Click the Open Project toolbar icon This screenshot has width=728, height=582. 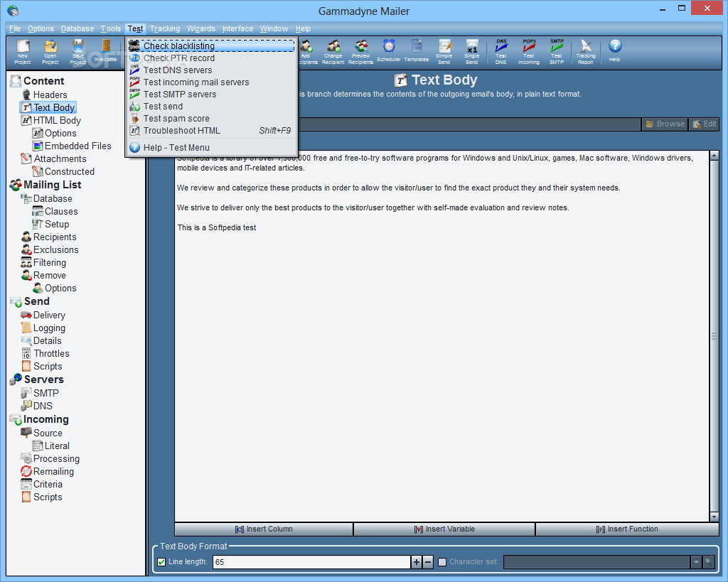tap(50, 51)
